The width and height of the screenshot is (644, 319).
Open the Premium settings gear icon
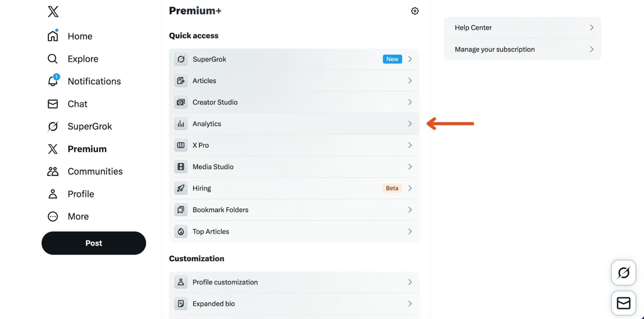tap(415, 11)
